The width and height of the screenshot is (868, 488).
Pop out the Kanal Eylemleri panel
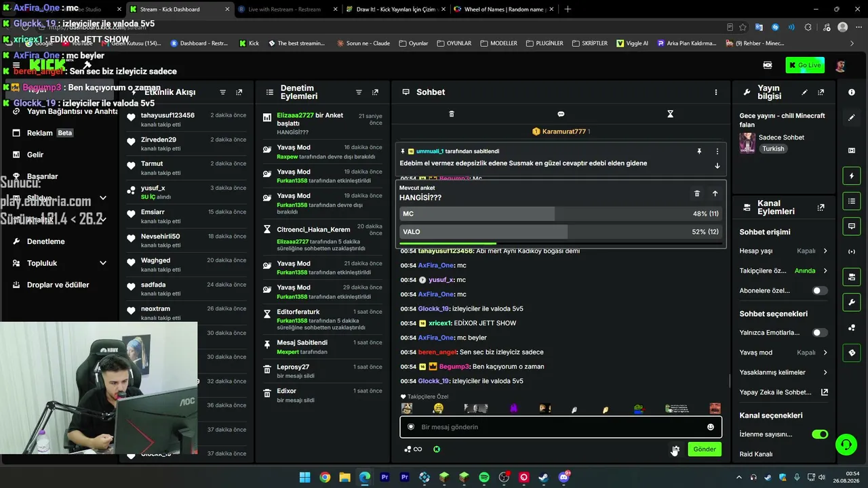(x=821, y=207)
